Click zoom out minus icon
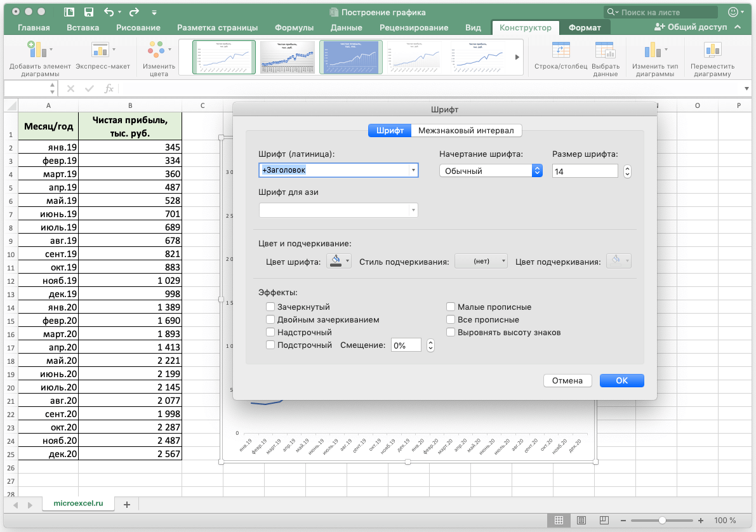756x532 pixels. (623, 521)
